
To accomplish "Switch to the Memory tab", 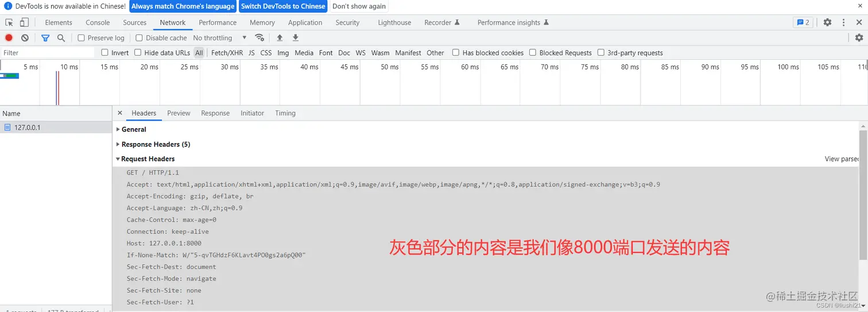I will tap(262, 22).
